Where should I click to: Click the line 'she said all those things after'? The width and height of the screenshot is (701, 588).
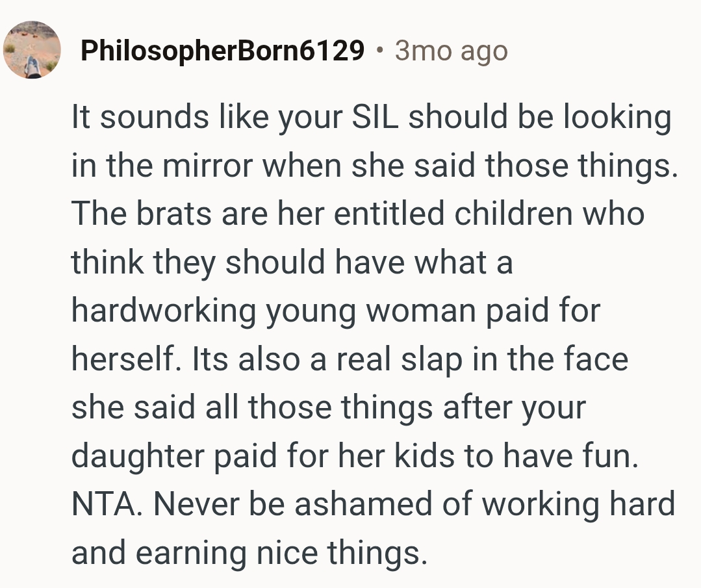[328, 407]
